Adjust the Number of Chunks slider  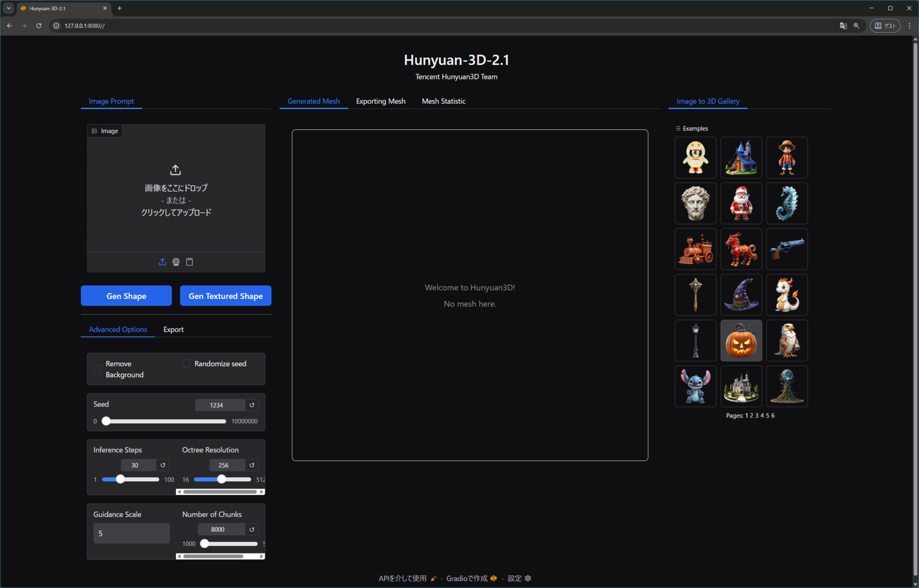click(x=229, y=544)
